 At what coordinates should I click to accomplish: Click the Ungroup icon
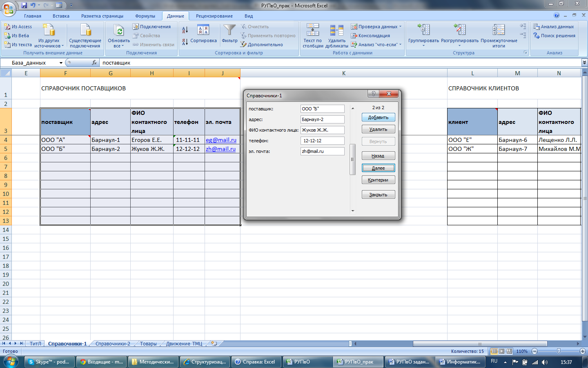coord(459,30)
